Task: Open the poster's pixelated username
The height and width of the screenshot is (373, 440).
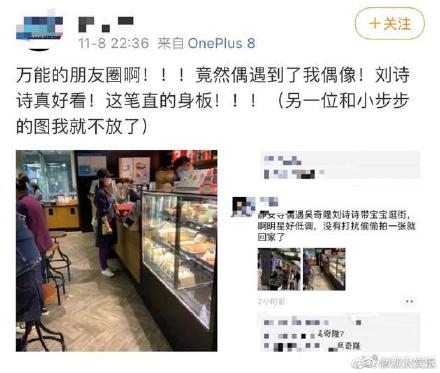Action: [106, 24]
